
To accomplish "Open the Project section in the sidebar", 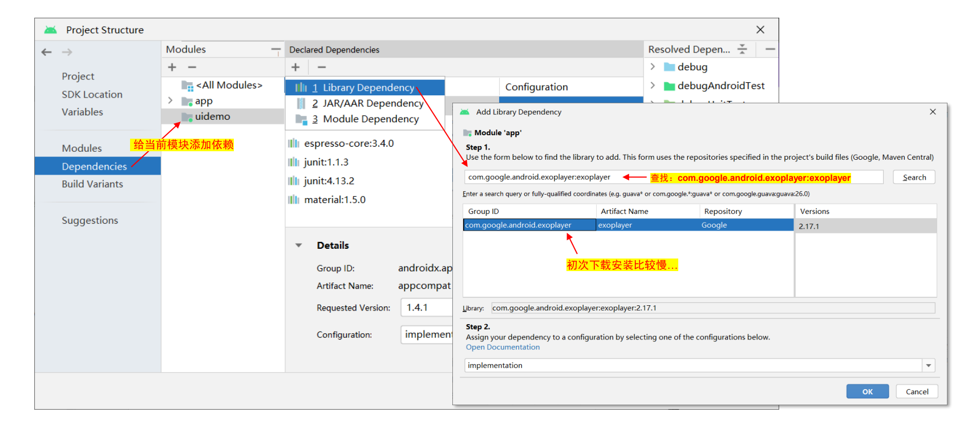I will pyautogui.click(x=78, y=76).
